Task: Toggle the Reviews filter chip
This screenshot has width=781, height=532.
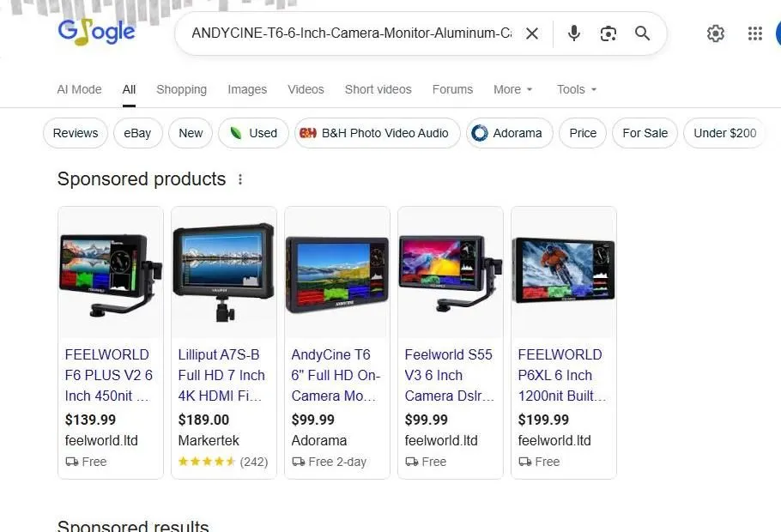Action: click(x=75, y=133)
